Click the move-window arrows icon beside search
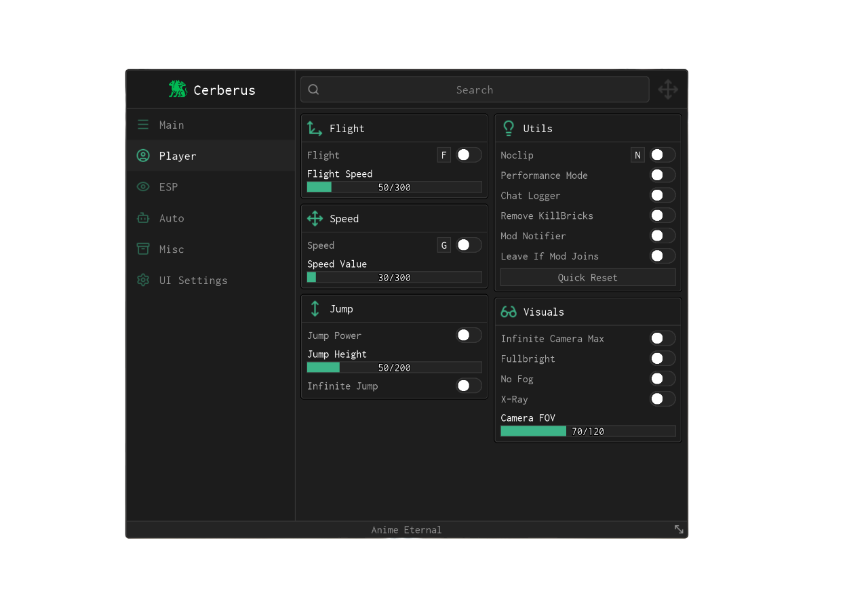This screenshot has width=868, height=595. [668, 89]
